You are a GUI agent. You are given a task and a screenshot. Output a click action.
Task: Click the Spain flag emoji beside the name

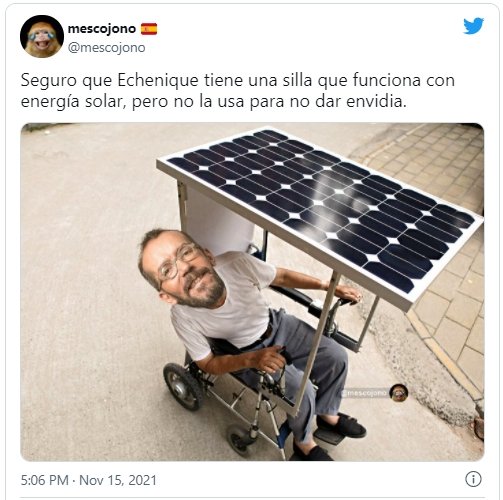point(149,29)
